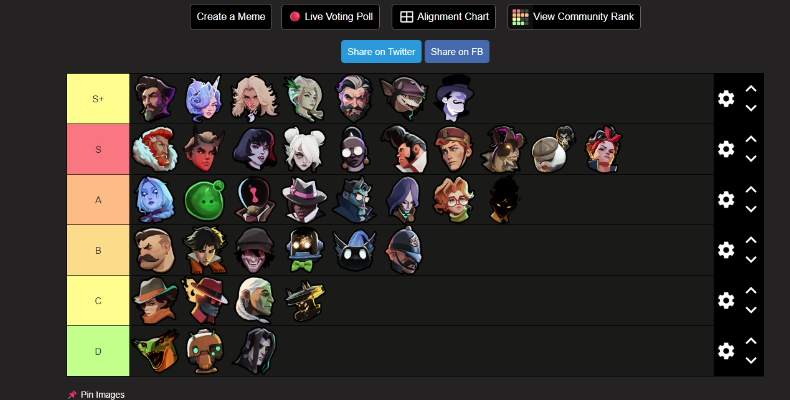Choose the green goblin character in D tier
Screen dimensions: 790x400
pos(155,351)
